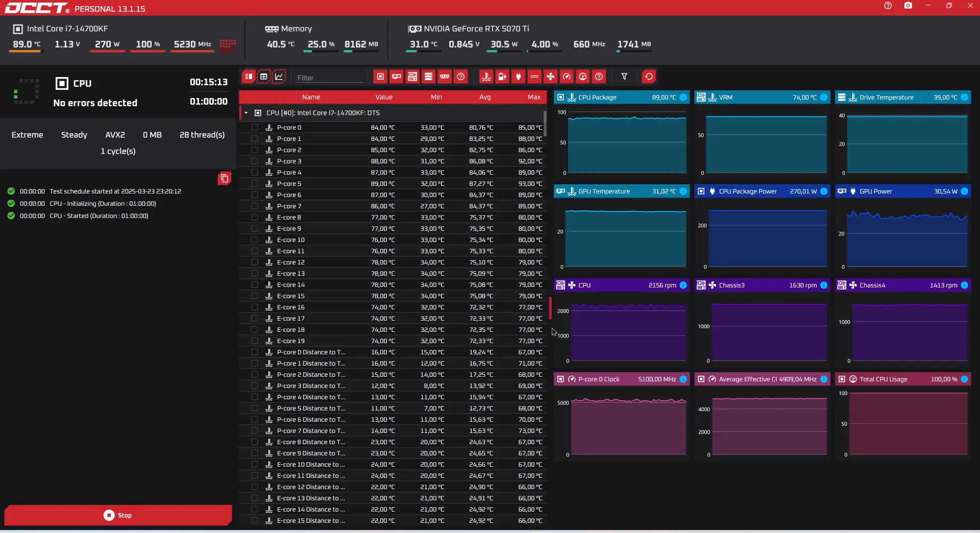Viewport: 980px width, 533px height.
Task: Check the E-core 19 sensor checkbox
Action: [255, 341]
